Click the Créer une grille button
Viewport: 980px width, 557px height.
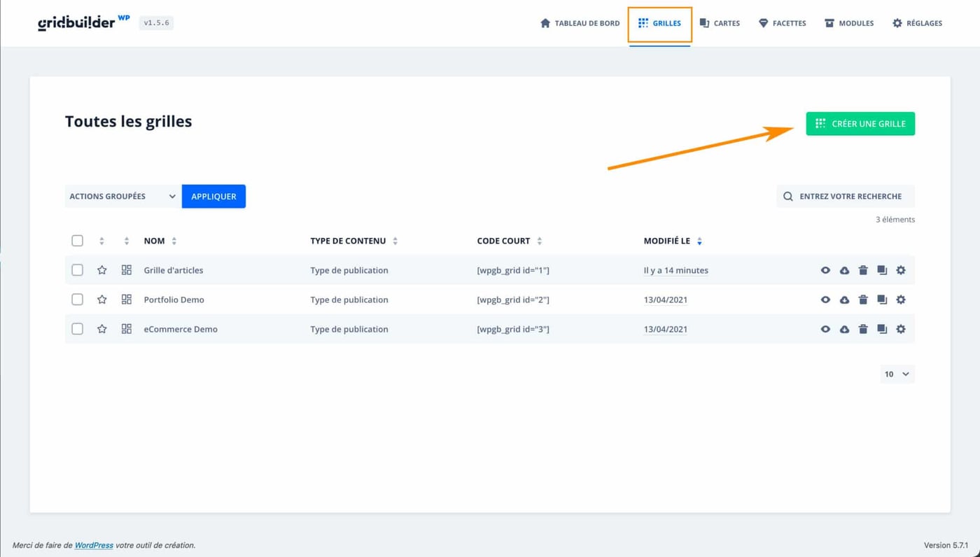860,124
